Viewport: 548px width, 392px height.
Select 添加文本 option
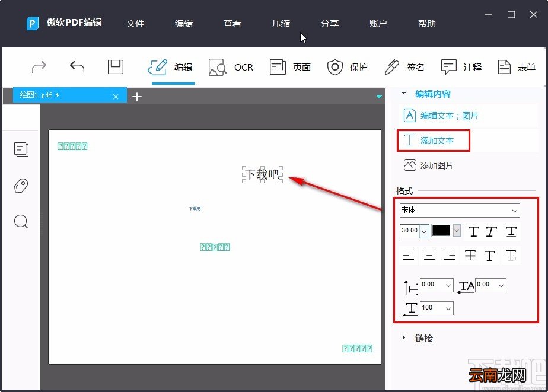coord(429,141)
